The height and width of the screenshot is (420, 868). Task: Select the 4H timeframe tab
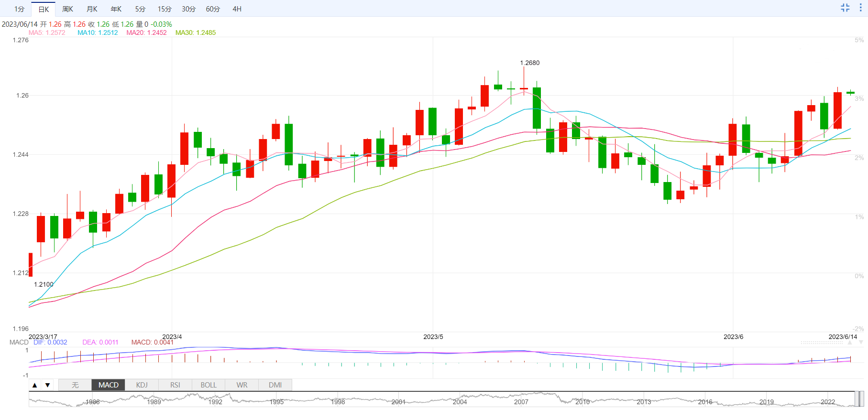tap(237, 9)
